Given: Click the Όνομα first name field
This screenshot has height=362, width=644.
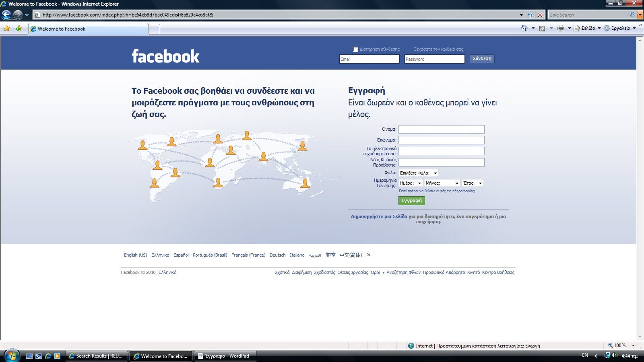Looking at the screenshot, I should click(x=441, y=129).
